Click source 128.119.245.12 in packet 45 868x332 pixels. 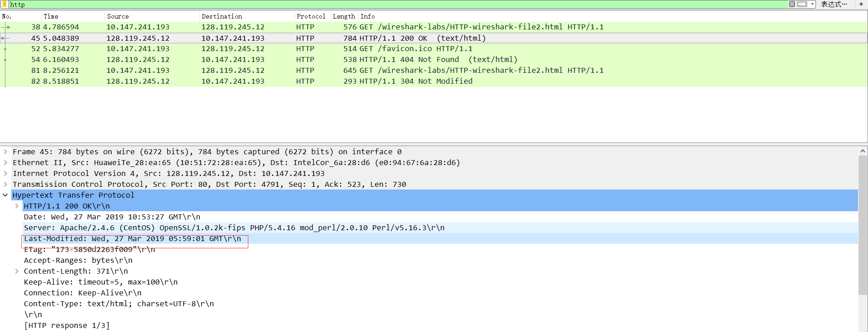(138, 38)
